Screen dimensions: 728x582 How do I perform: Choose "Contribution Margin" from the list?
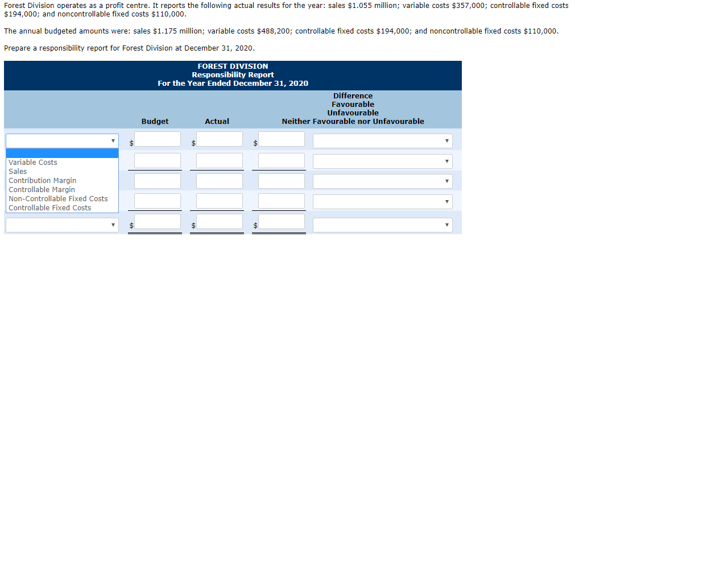click(42, 180)
